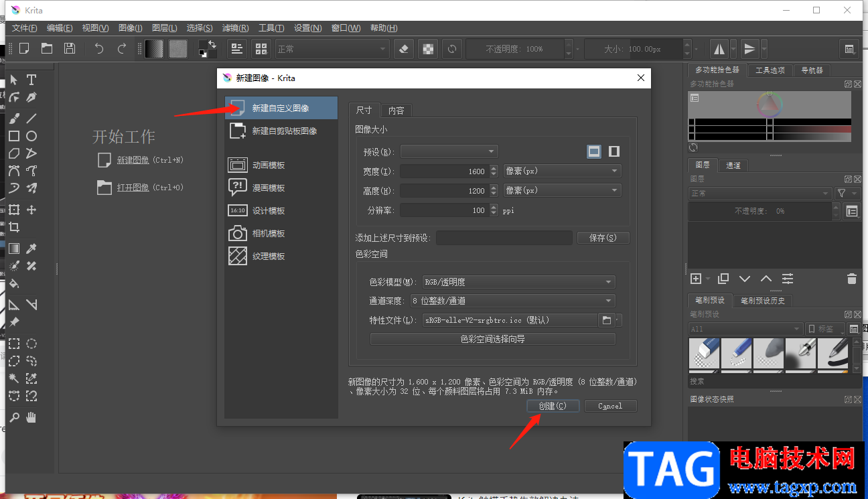The image size is (868, 499).
Task: Select the Fill bucket tool
Action: (x=14, y=283)
